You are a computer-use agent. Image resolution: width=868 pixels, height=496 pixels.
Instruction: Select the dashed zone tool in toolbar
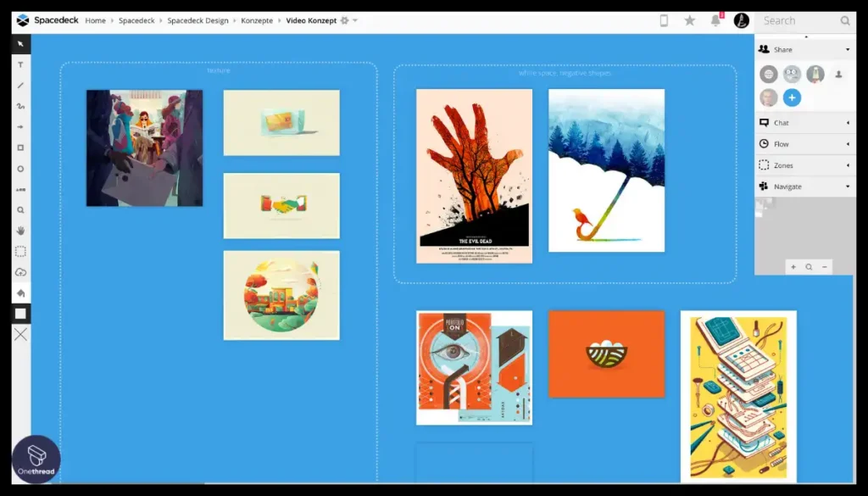[x=20, y=252]
